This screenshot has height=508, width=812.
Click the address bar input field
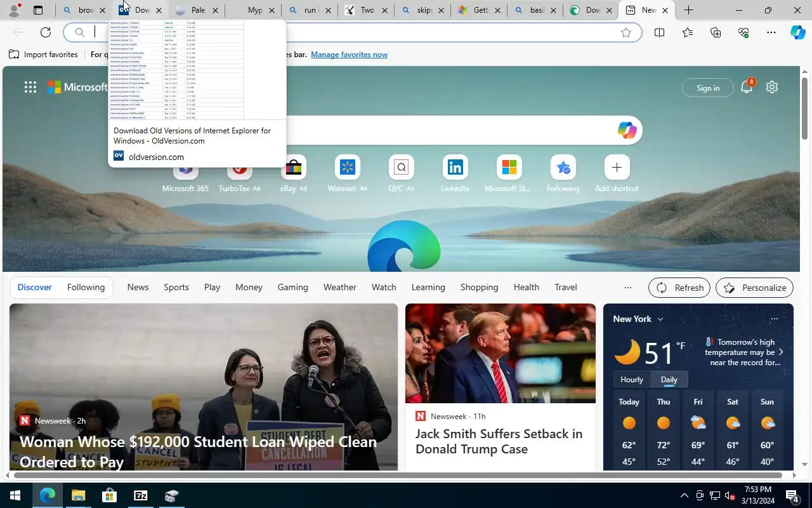(352, 32)
